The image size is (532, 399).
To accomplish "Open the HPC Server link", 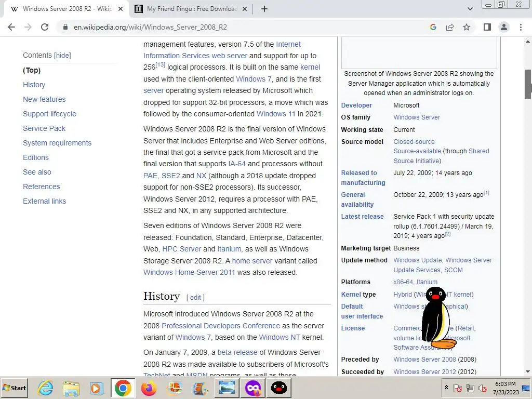I will [181, 249].
